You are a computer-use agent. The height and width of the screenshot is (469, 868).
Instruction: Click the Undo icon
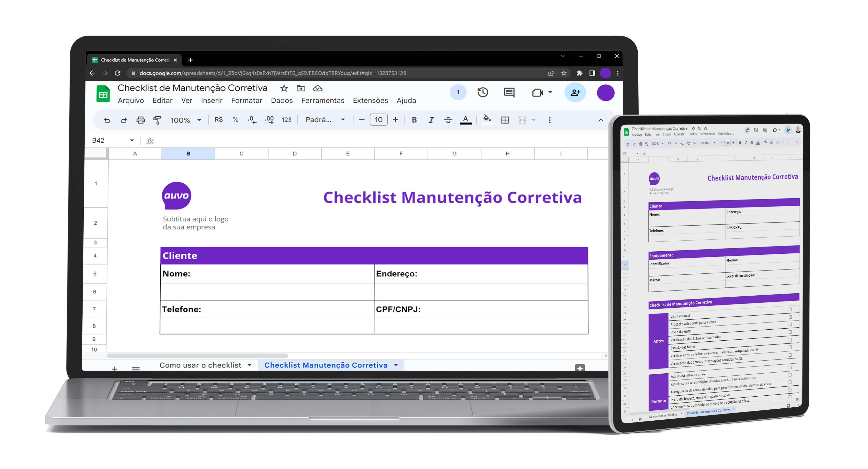(x=106, y=120)
